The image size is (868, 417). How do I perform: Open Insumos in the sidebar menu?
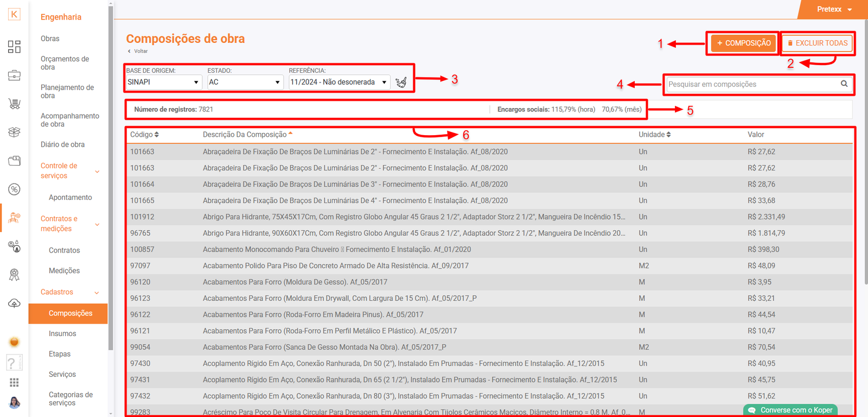click(62, 333)
